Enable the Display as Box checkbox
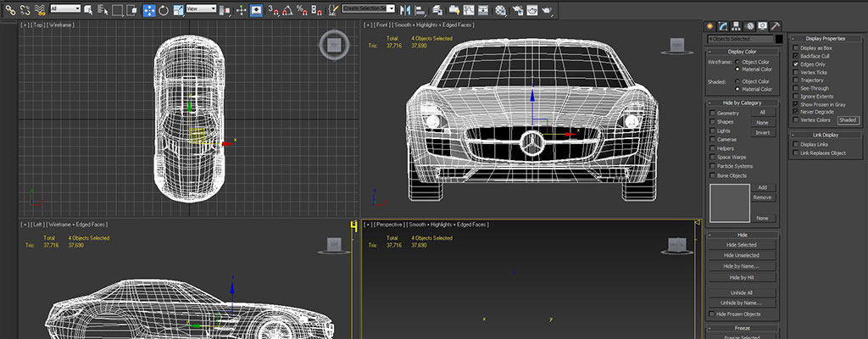The height and width of the screenshot is (339, 868). coord(796,48)
